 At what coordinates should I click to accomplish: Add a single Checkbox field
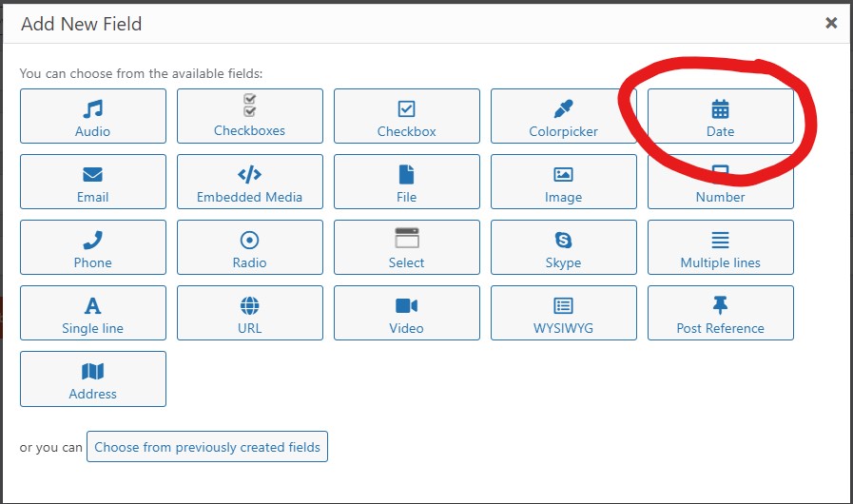406,117
